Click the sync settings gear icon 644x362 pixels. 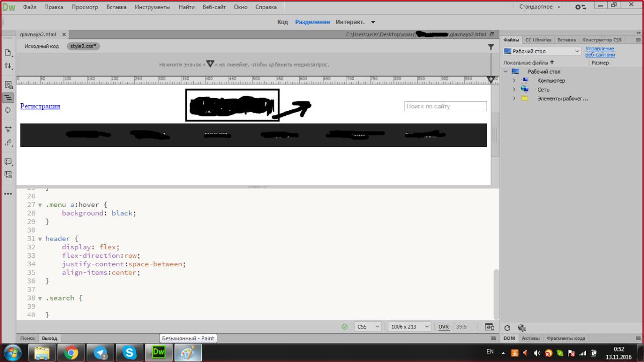(580, 7)
